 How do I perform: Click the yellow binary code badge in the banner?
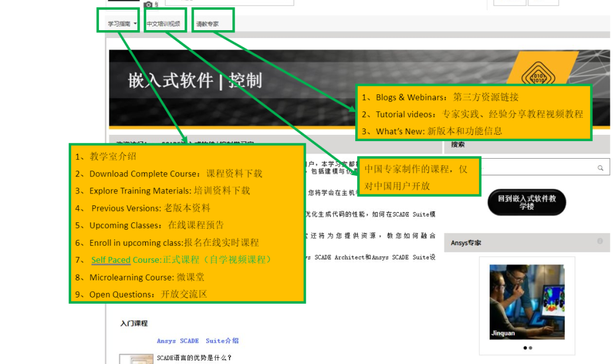pyautogui.click(x=539, y=75)
